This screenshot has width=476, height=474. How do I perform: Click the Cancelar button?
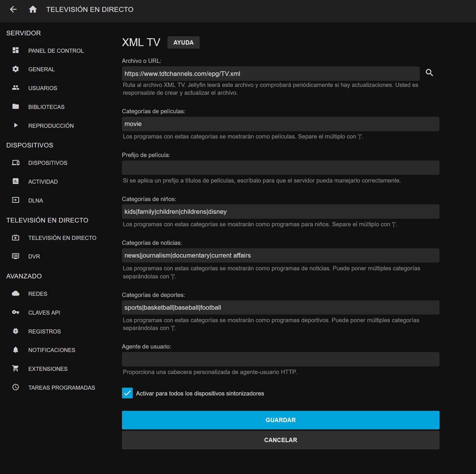coord(280,440)
